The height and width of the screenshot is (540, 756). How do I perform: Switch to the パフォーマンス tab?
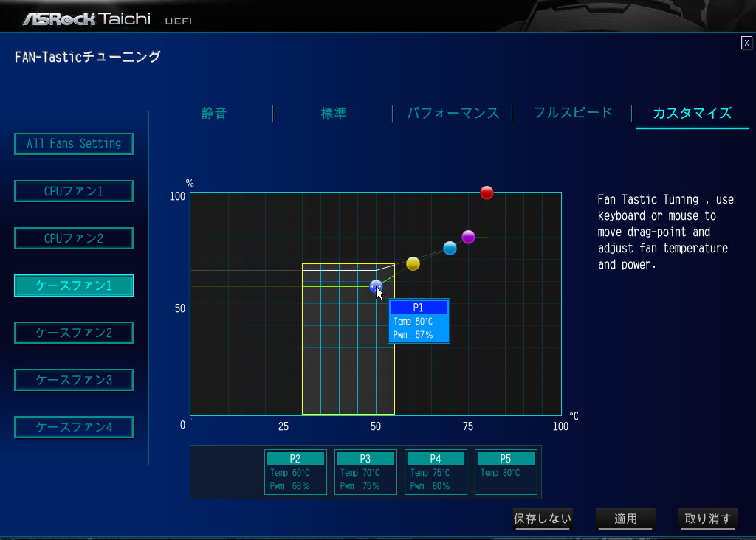pyautogui.click(x=453, y=113)
